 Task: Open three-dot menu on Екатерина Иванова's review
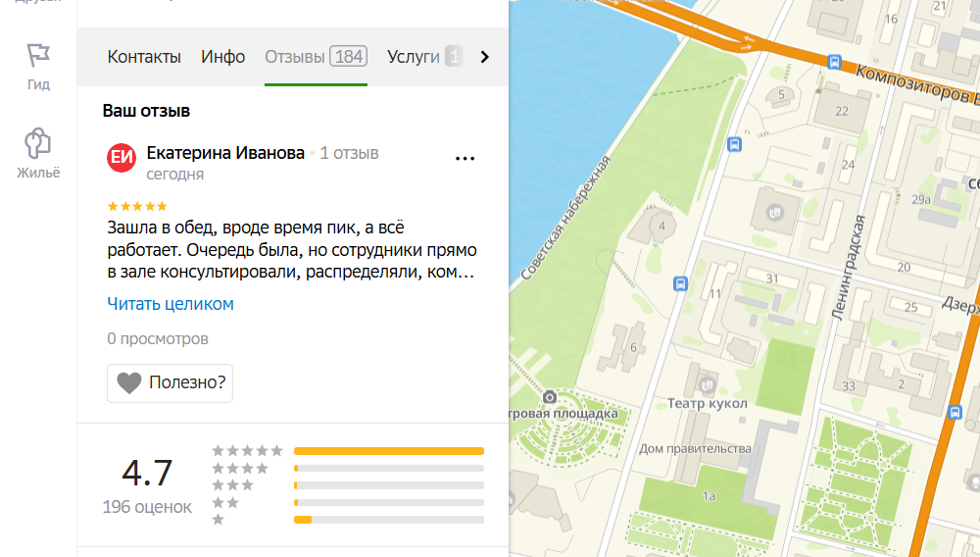tap(465, 159)
